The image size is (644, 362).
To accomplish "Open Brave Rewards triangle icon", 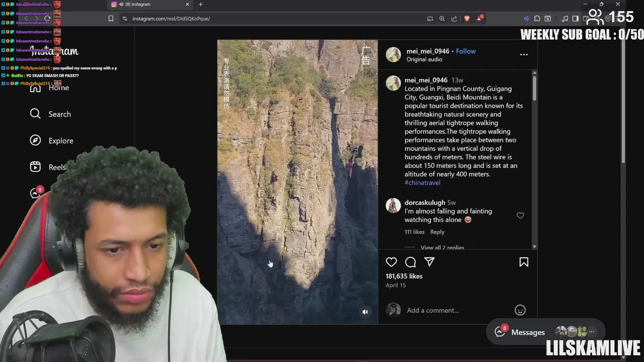I will click(x=479, y=19).
